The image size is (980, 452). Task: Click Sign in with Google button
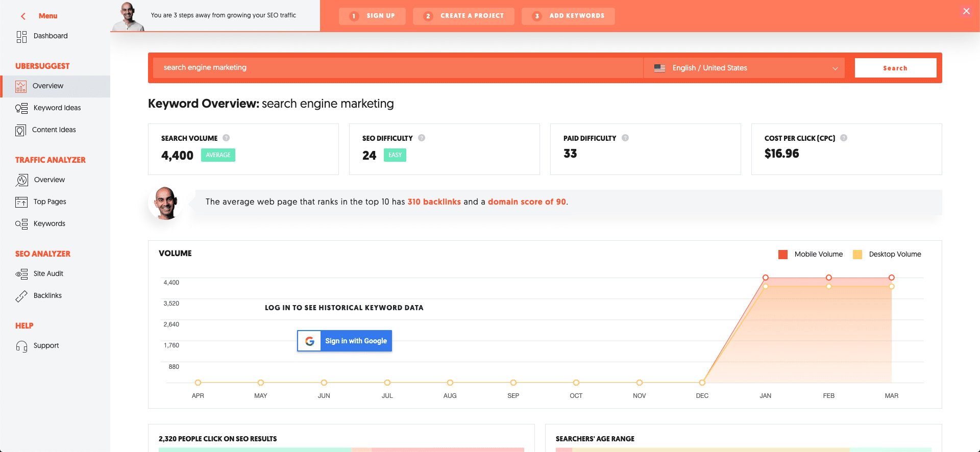345,341
